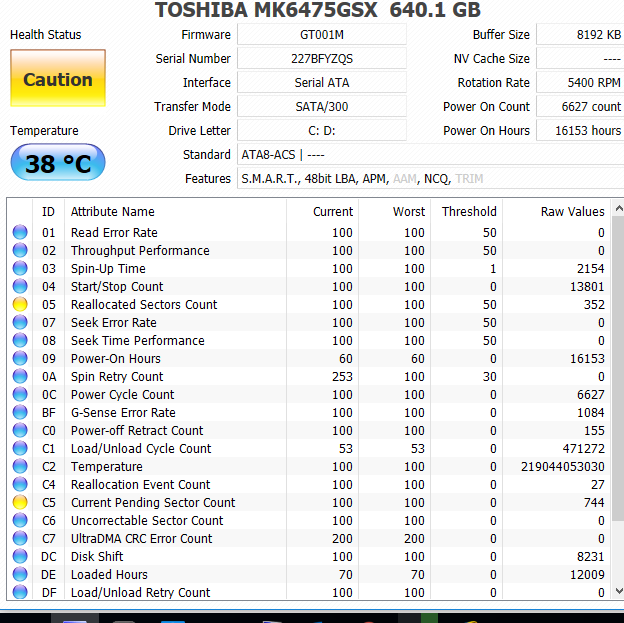This screenshot has width=624, height=623.
Task: Click the blue status orb for Read Error Rate
Action: pyautogui.click(x=20, y=232)
